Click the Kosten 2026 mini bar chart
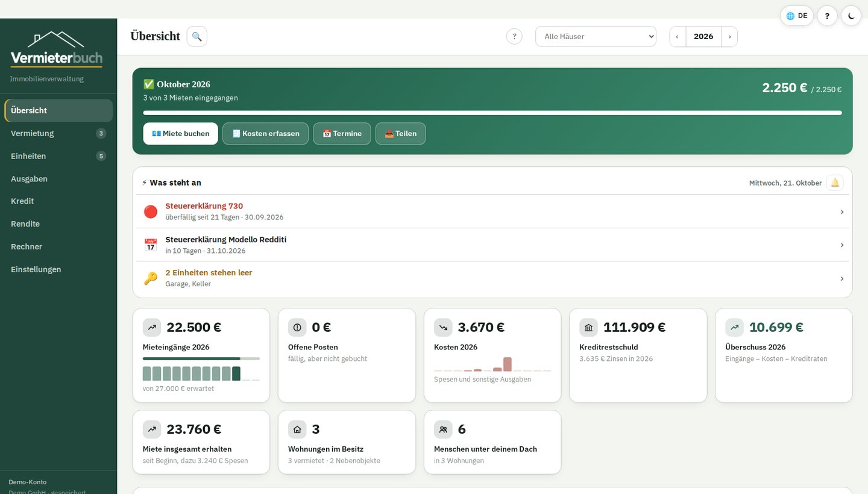The width and height of the screenshot is (868, 494). coord(492,364)
